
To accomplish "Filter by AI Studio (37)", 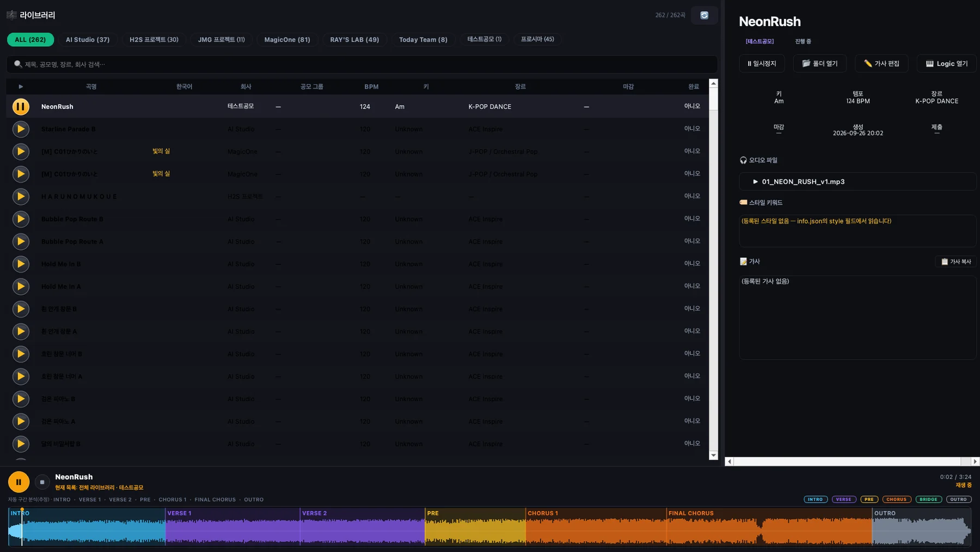I will pyautogui.click(x=88, y=40).
